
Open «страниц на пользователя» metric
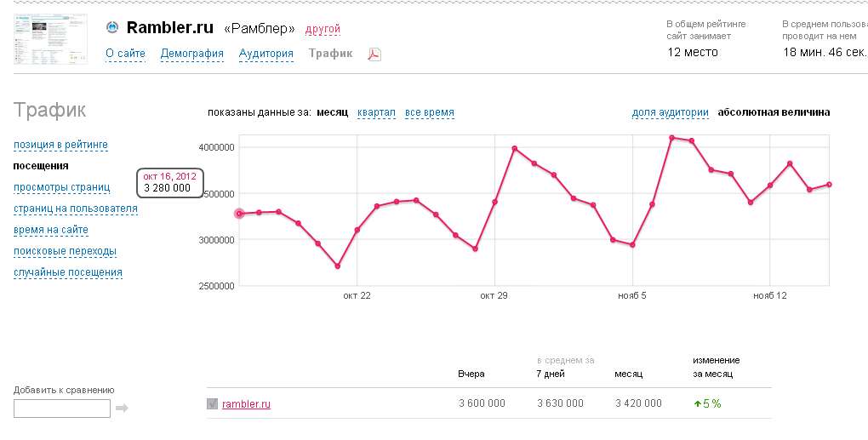[76, 209]
